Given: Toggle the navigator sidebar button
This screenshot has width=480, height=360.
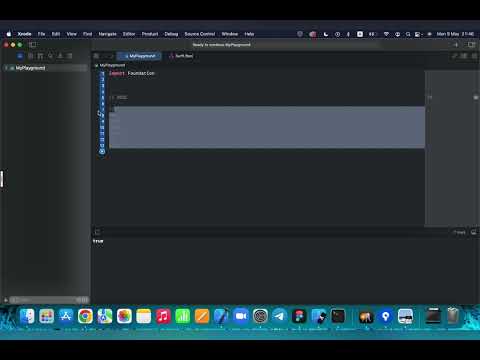Looking at the screenshot, I should click(32, 45).
